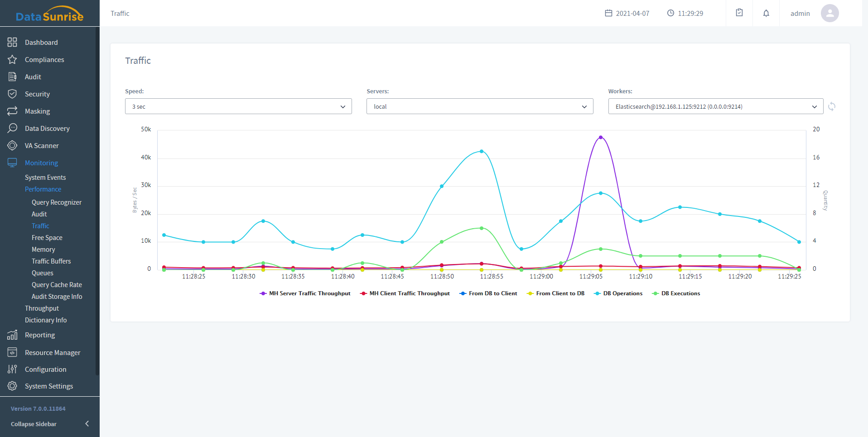Click the purple peak data point on chart
This screenshot has width=868, height=437.
tap(601, 137)
